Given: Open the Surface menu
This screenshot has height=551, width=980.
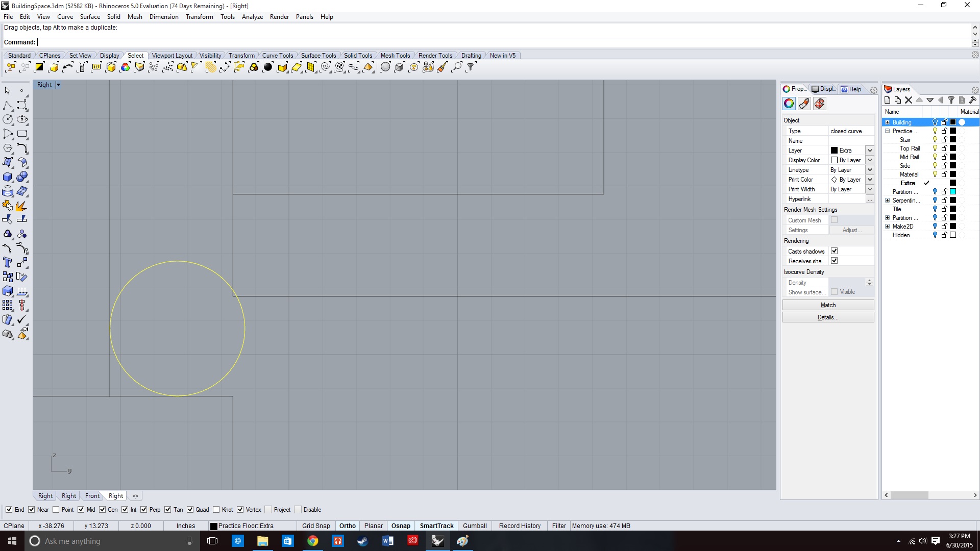Looking at the screenshot, I should [x=90, y=17].
